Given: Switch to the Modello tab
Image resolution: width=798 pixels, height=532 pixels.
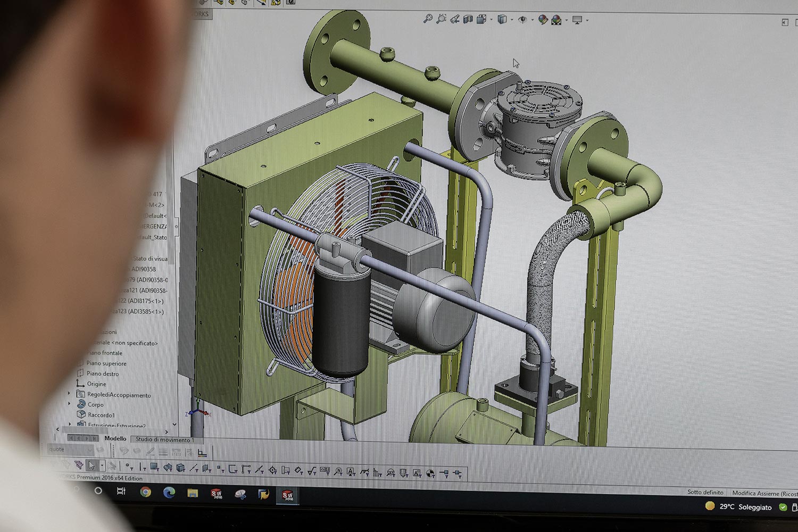Looking at the screenshot, I should coord(115,438).
